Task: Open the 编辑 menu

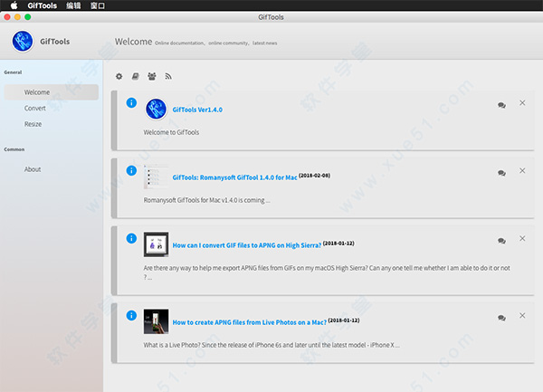Action: (73, 5)
